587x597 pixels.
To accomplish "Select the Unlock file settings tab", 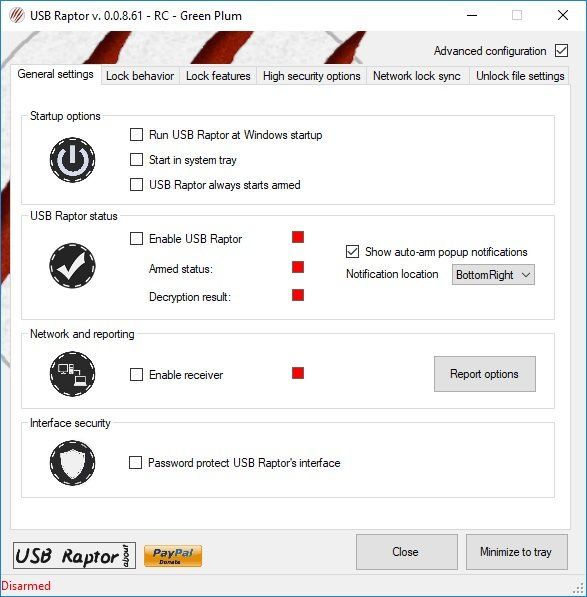I will click(520, 76).
